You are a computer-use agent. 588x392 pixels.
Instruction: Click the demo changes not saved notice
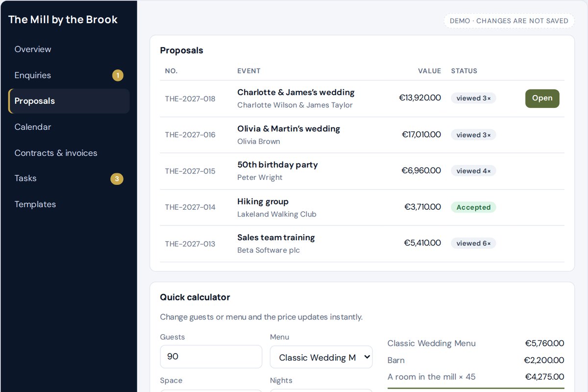click(509, 21)
